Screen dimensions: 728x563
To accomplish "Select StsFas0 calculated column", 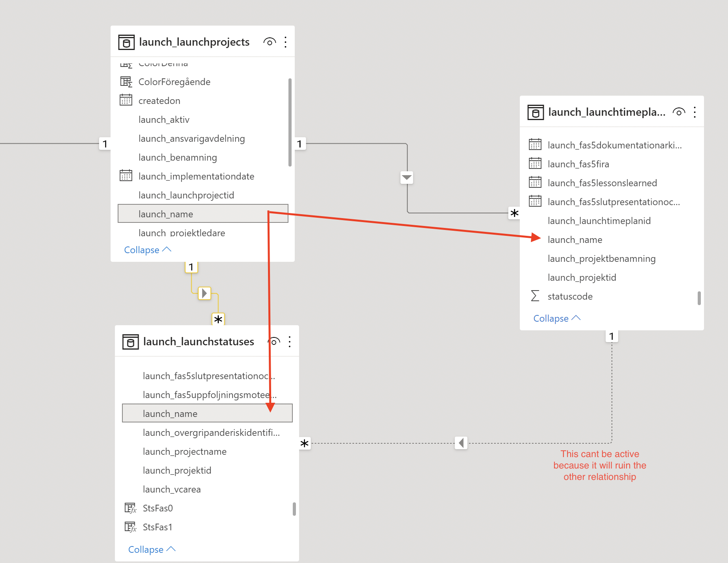I will click(207, 508).
